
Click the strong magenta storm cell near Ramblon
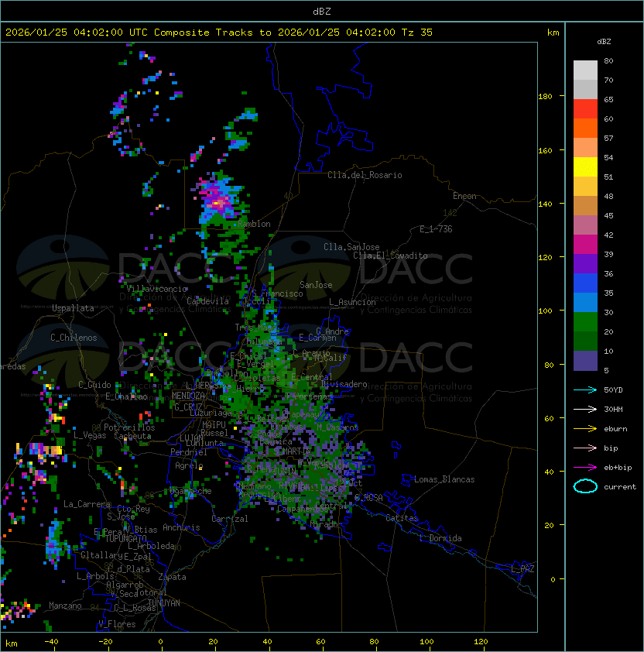[x=219, y=203]
